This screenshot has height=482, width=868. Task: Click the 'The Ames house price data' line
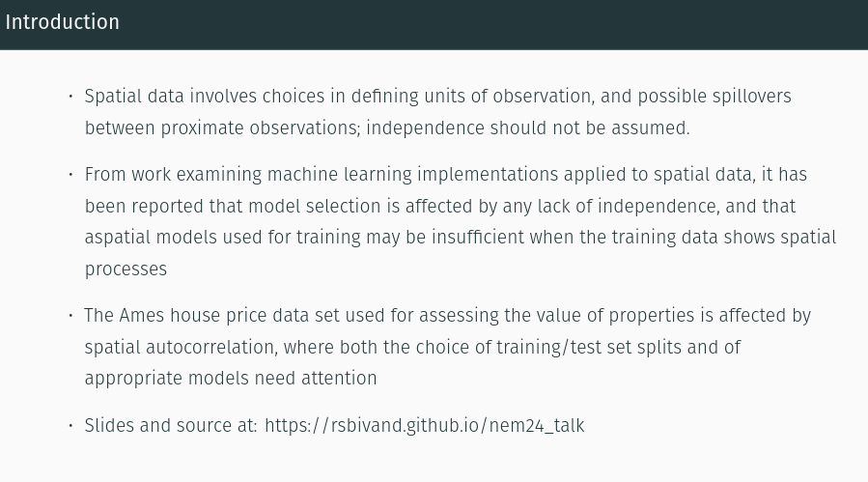[x=447, y=315]
